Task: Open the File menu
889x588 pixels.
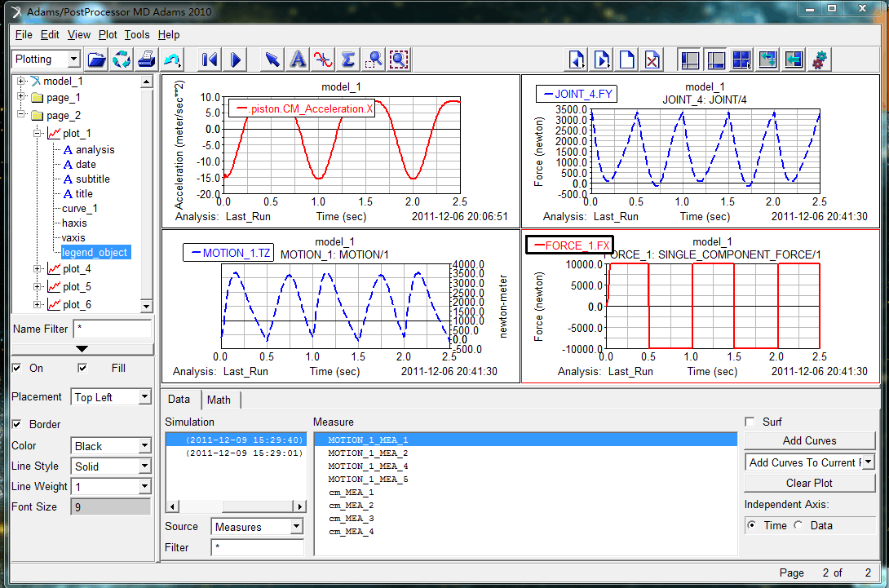Action: [24, 34]
